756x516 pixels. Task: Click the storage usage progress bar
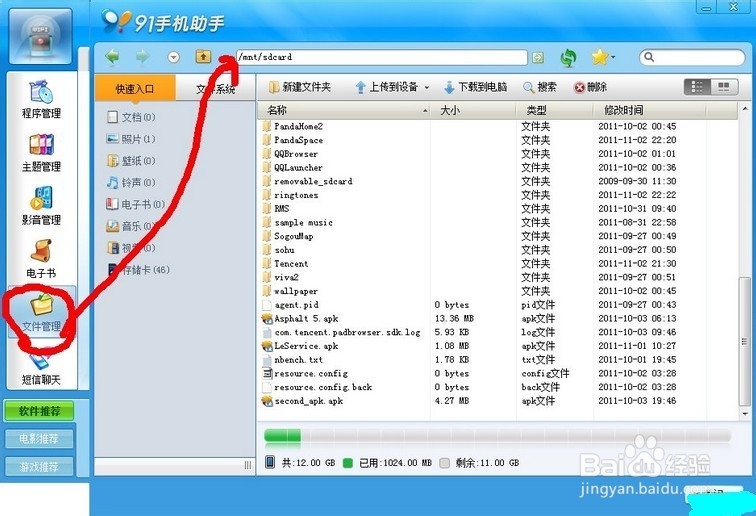(497, 435)
